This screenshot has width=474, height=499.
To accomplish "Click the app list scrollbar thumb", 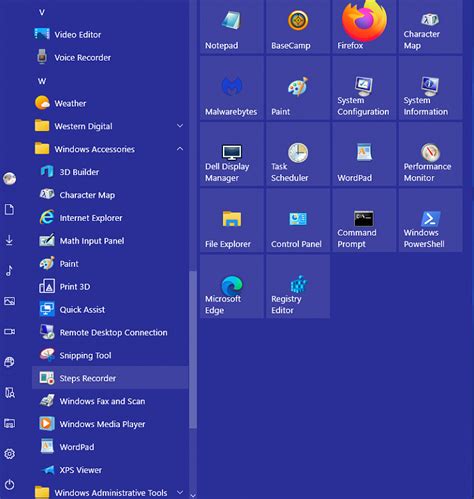I will tap(193, 349).
